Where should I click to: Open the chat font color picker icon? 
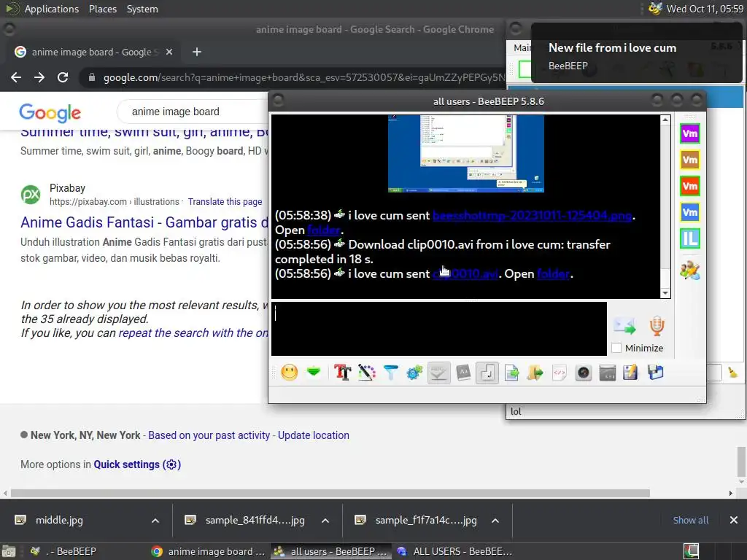tap(367, 373)
